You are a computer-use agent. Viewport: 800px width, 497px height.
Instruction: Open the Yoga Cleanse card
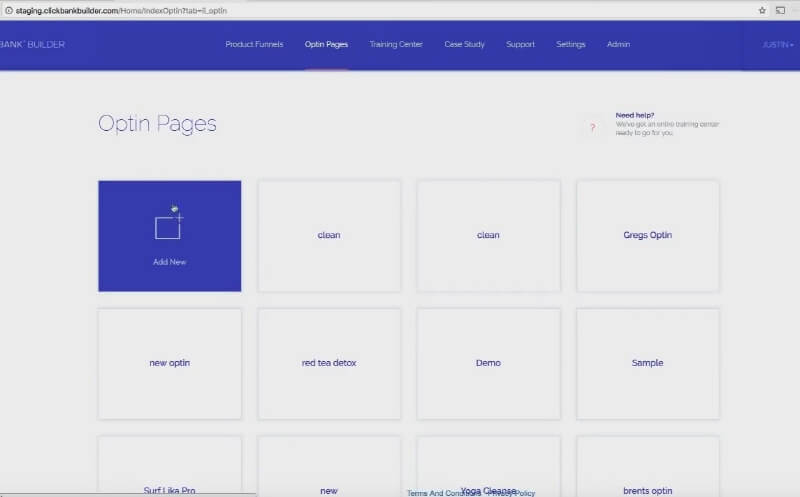click(x=488, y=466)
